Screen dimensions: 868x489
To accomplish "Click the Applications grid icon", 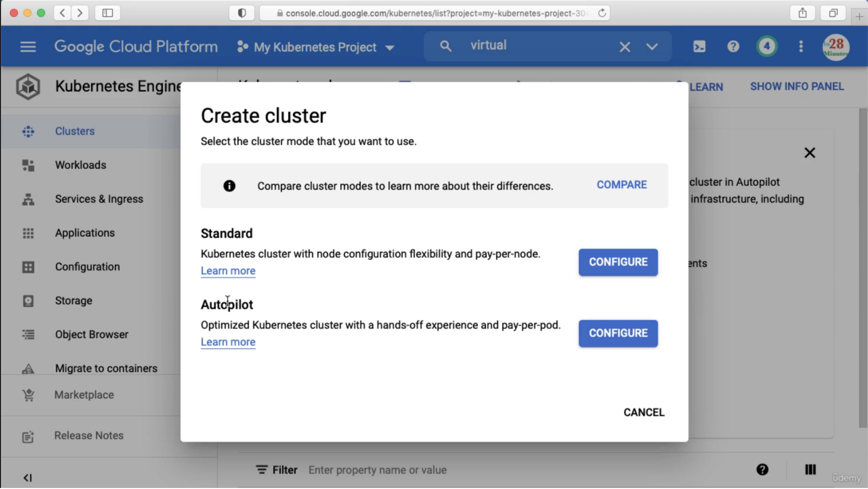I will (28, 233).
